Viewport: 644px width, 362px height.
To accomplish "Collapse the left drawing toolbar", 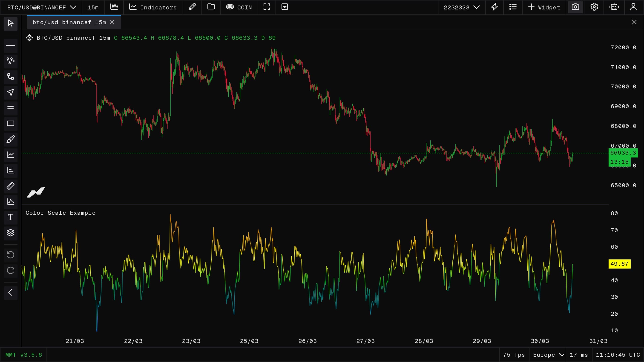I will (x=11, y=292).
